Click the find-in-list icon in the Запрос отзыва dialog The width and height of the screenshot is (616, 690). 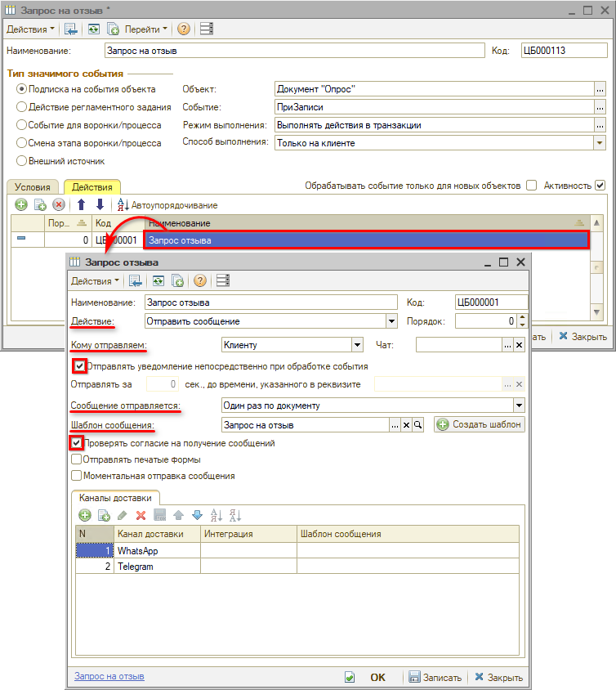[135, 280]
